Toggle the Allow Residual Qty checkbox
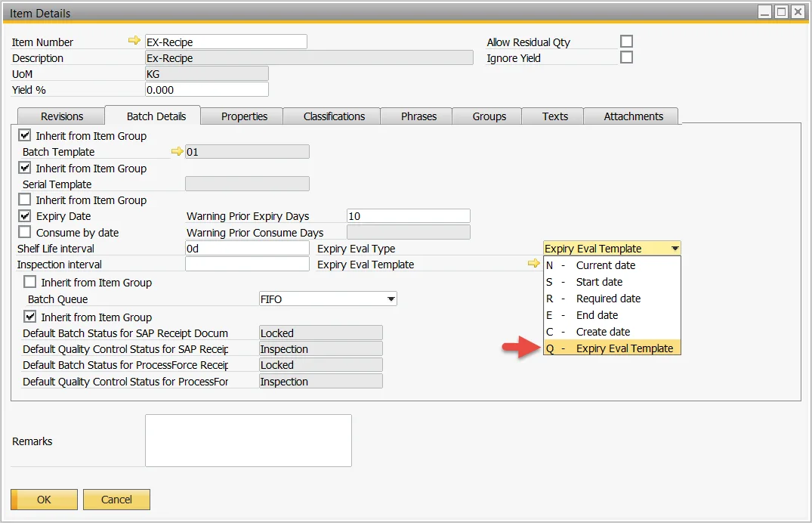 [626, 41]
